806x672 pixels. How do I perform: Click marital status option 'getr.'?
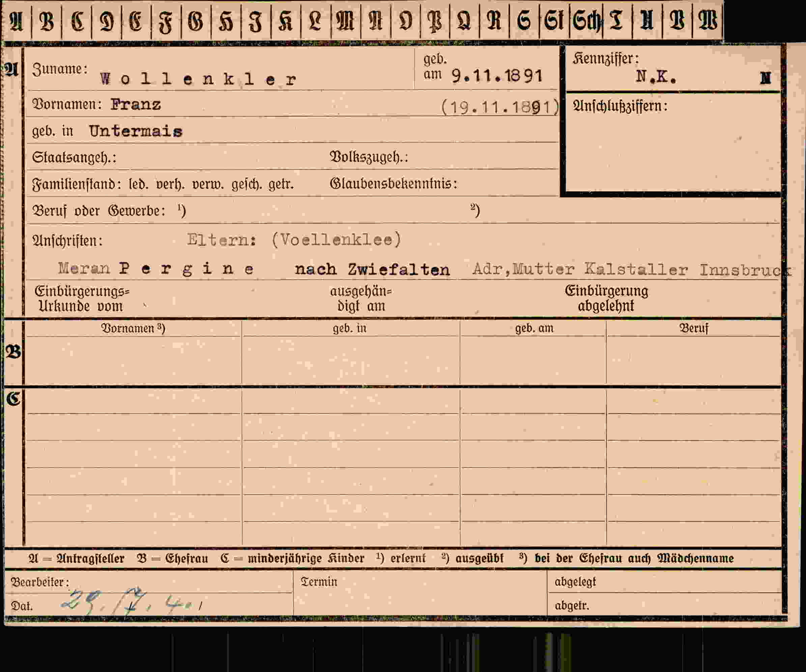pos(281,184)
